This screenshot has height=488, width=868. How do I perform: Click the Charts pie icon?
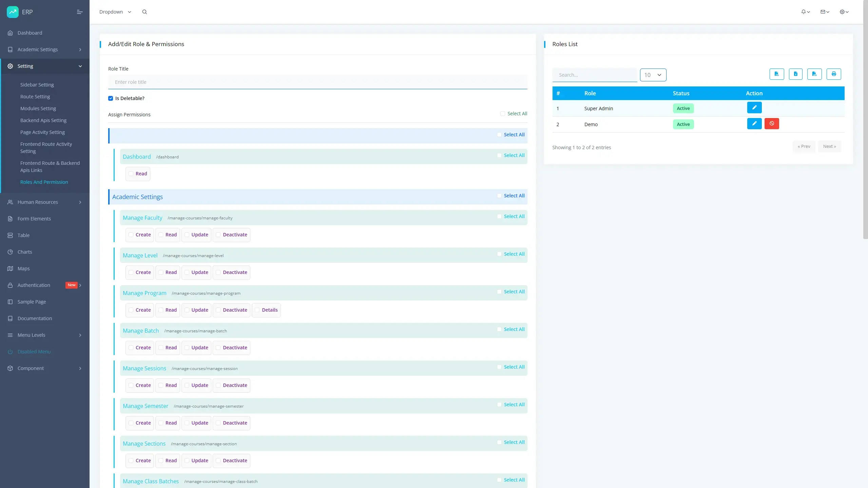click(x=10, y=252)
